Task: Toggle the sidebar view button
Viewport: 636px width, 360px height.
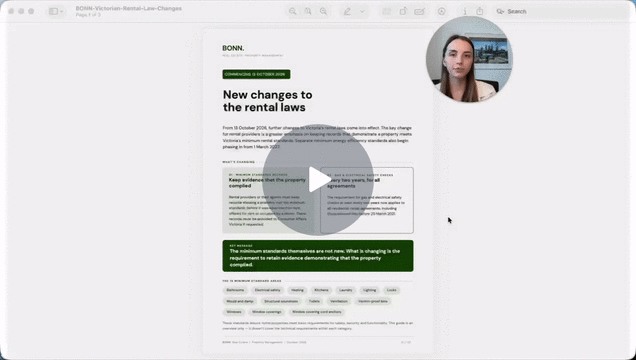Action: click(x=53, y=11)
